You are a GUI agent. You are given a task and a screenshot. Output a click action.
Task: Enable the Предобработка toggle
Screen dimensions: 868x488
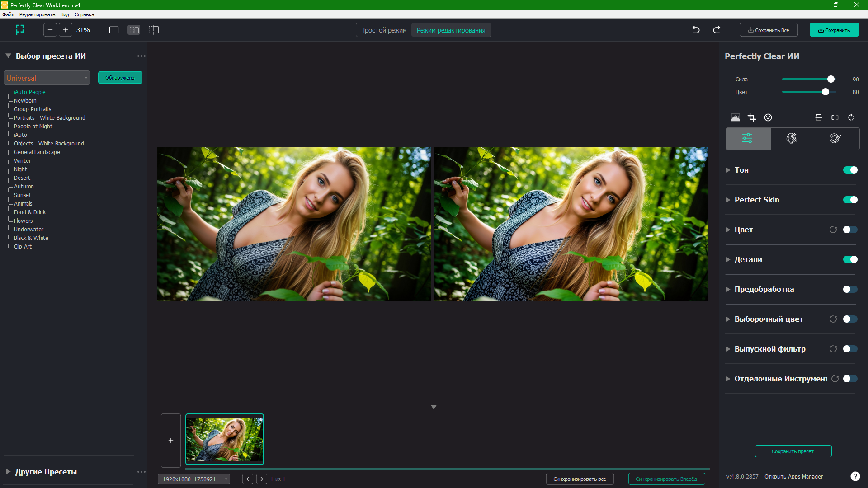(x=850, y=289)
